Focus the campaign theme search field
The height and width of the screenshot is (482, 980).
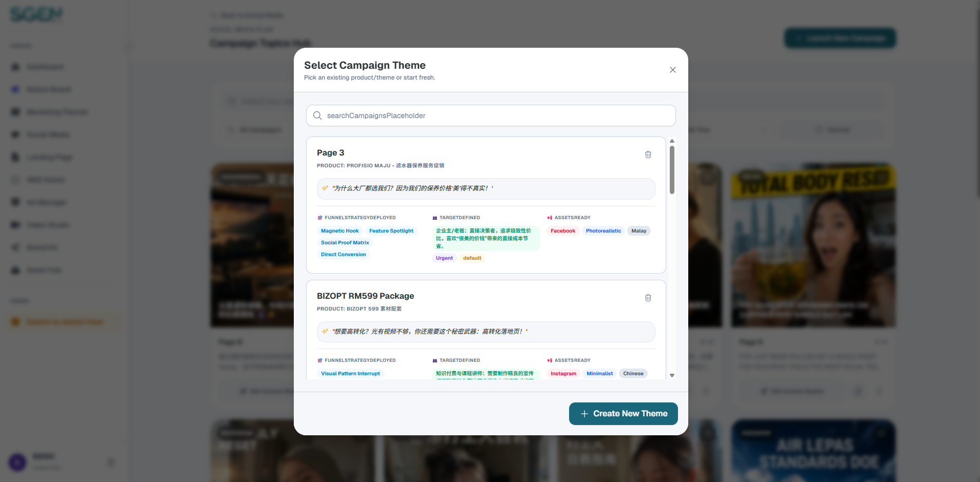pos(491,115)
